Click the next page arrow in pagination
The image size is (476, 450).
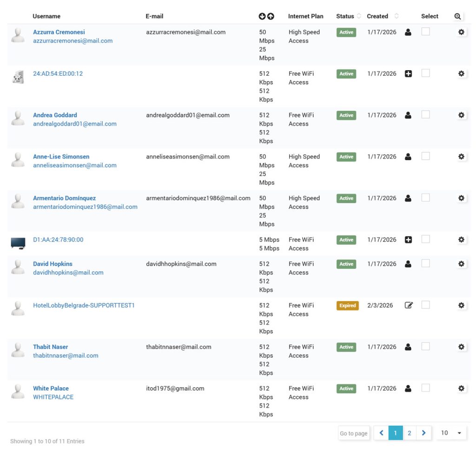423,433
